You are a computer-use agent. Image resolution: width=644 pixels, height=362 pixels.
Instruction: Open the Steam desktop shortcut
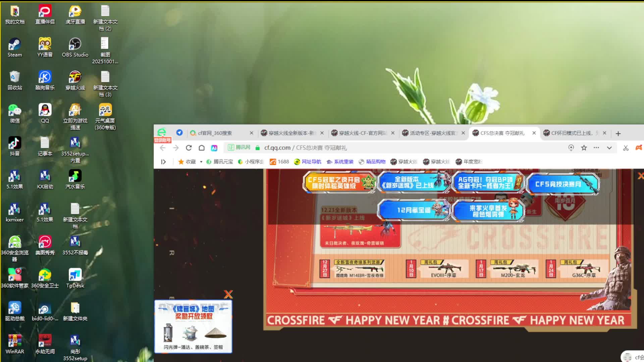[x=15, y=48]
